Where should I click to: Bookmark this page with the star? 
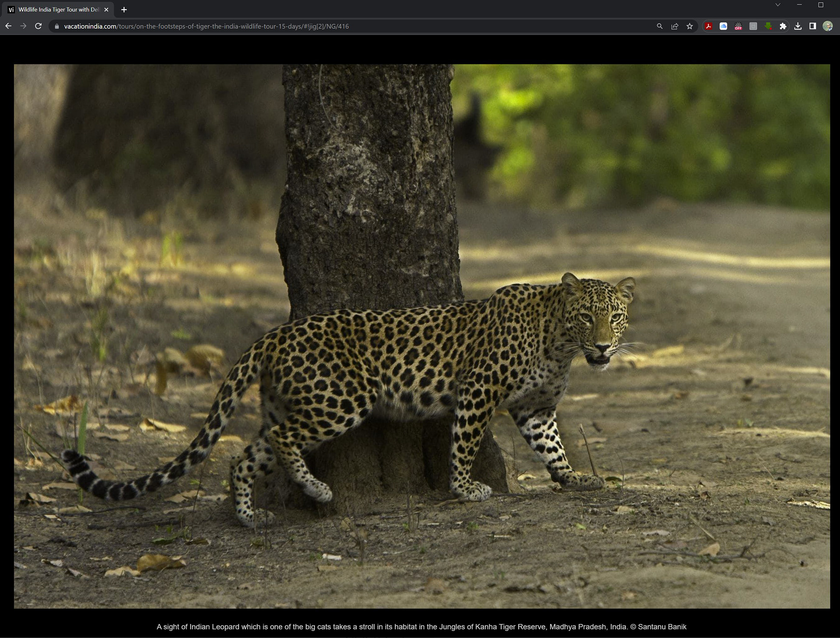[689, 26]
